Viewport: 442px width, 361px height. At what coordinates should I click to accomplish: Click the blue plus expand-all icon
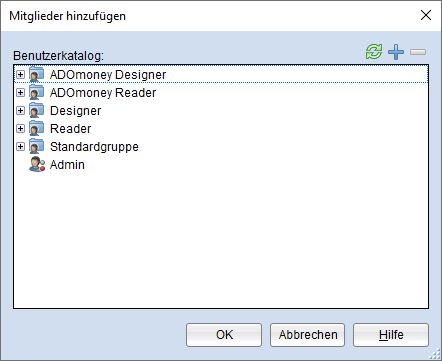396,52
